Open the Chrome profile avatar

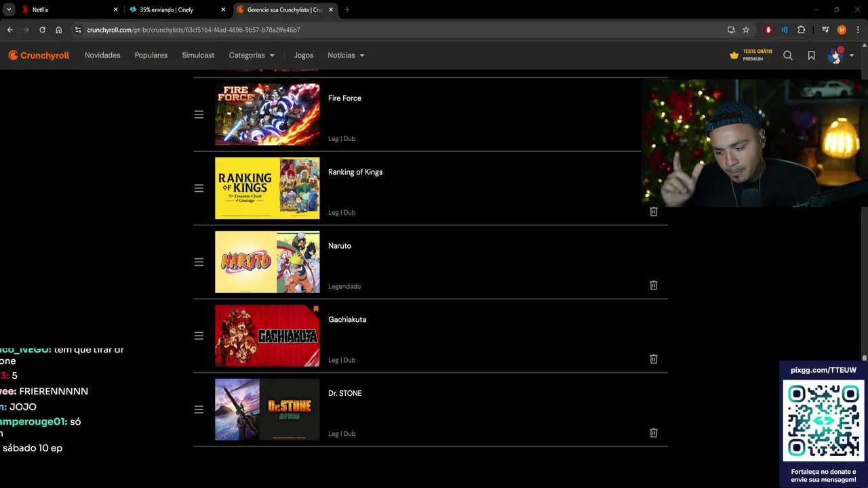[x=842, y=30]
